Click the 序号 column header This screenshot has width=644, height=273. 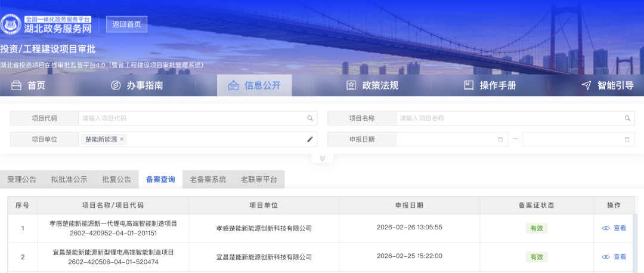pos(23,205)
